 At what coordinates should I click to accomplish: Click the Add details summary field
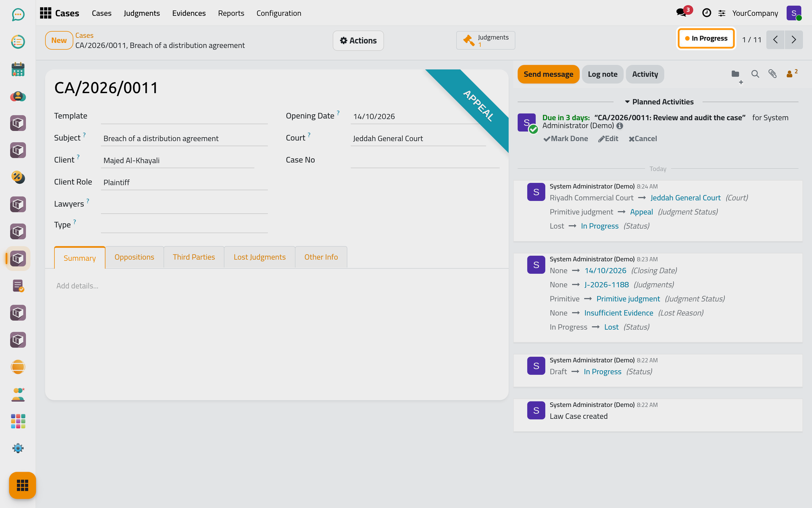coord(277,286)
